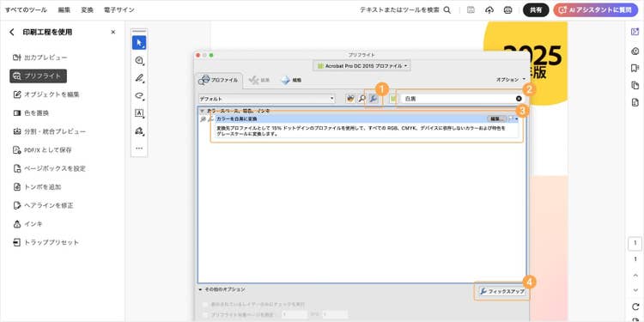The width and height of the screenshot is (644, 322).
Task: Open the generative summary right rail icon
Action: tap(635, 52)
